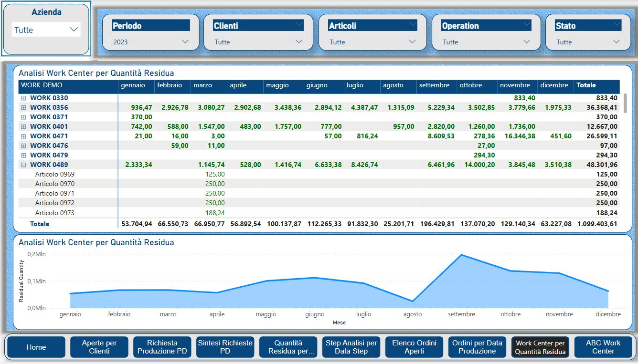Switch to Elenco Ordini Aperti
Image resolution: width=638 pixels, height=364 pixels.
click(414, 347)
